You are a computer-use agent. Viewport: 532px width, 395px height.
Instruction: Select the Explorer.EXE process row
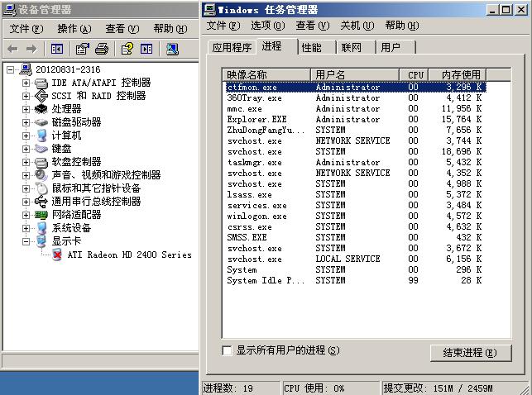[x=355, y=119]
